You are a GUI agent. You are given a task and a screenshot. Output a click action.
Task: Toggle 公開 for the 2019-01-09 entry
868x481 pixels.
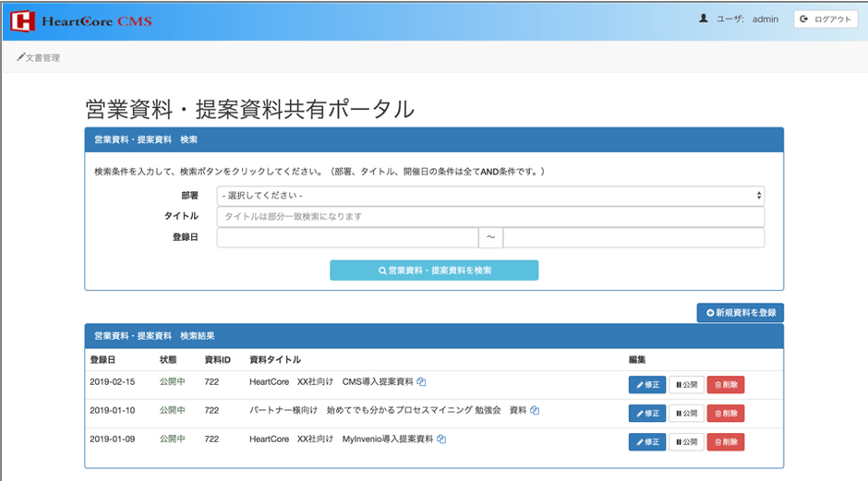(686, 442)
